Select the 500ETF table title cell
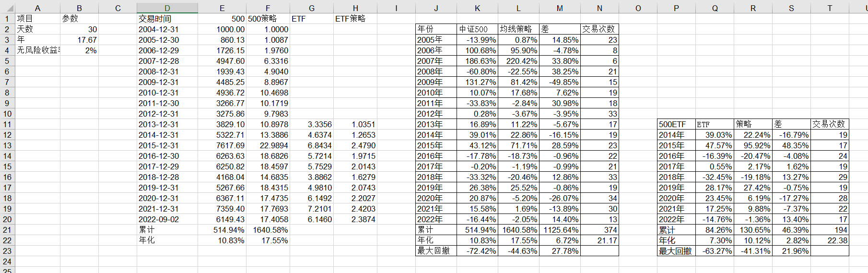Screen dimensions: 868x273 676,124
